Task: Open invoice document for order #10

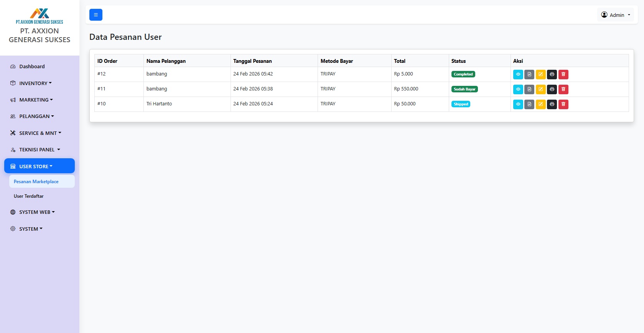Action: point(529,104)
